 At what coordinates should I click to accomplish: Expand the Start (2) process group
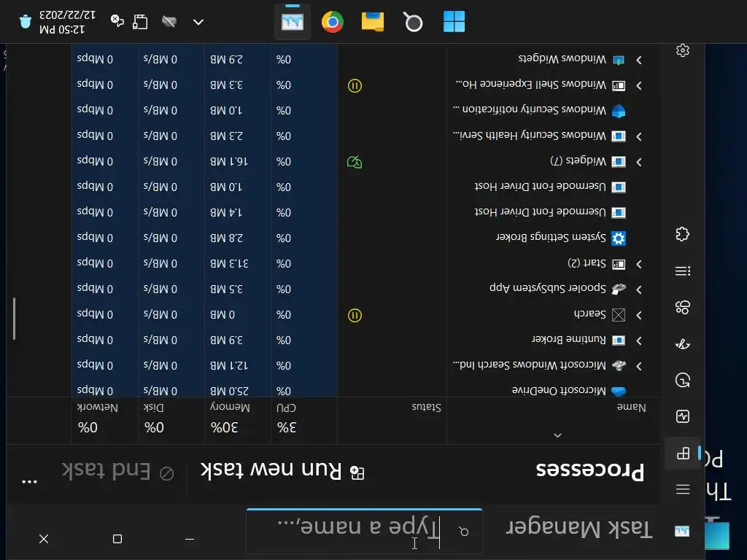(639, 264)
